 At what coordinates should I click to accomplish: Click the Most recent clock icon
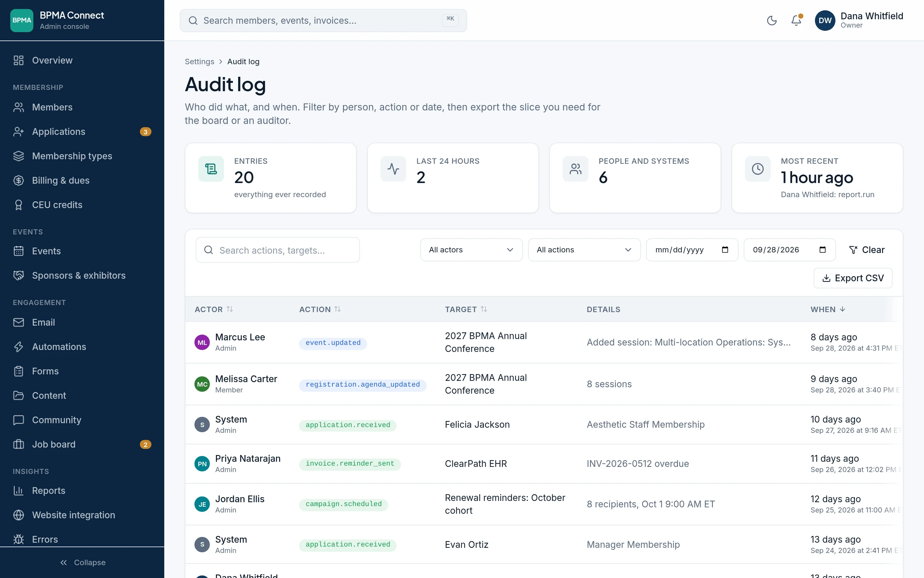757,169
